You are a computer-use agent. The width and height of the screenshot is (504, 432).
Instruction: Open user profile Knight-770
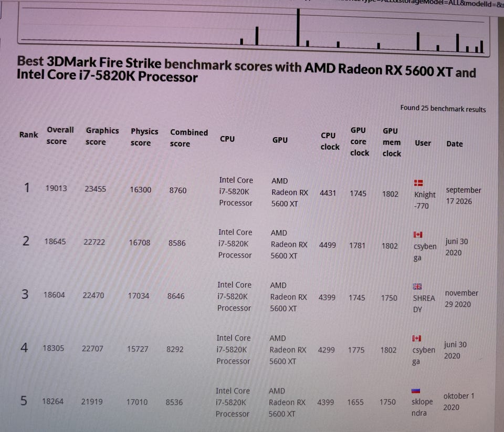coord(425,200)
